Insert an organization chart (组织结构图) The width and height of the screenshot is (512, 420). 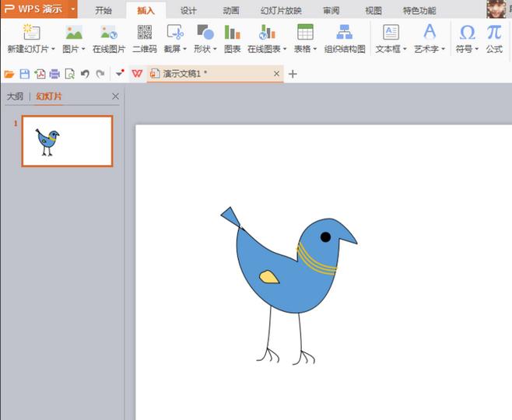345,39
